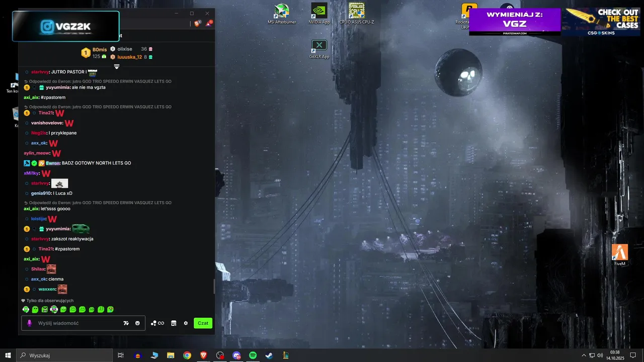Click the 'Tylko dla obserwujących' label
This screenshot has height=362, width=644.
pyautogui.click(x=50, y=301)
